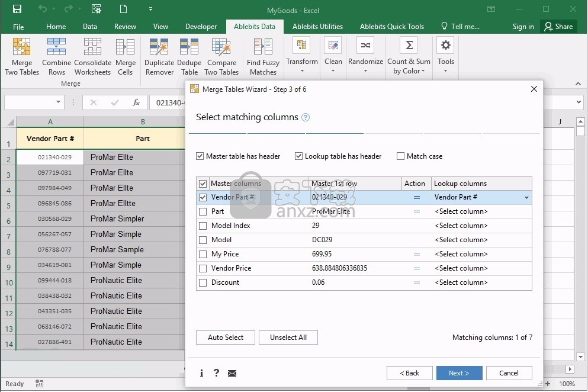Expand the Name Box dropdown arrow

(x=58, y=102)
